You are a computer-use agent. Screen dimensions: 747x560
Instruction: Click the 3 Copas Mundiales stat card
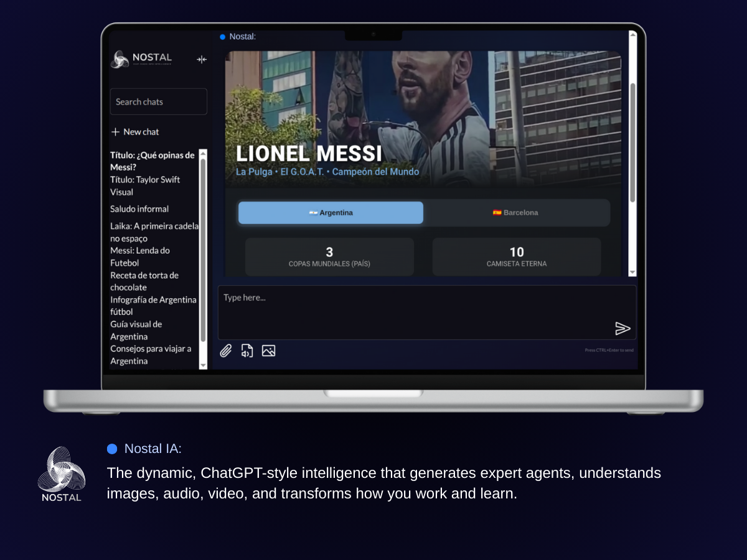[x=329, y=257]
